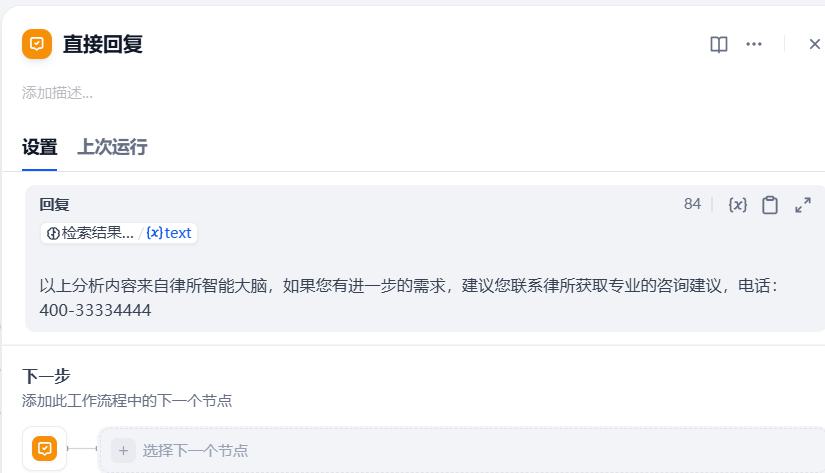Click the phone number 400-33334444 text

tap(95, 310)
